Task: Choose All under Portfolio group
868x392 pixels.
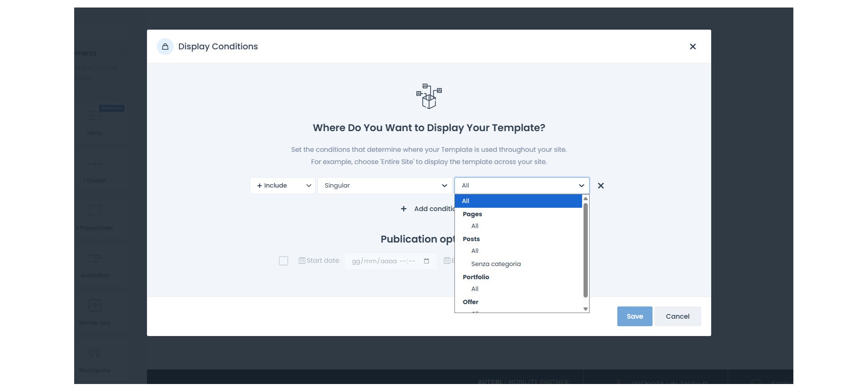Action: (x=475, y=289)
